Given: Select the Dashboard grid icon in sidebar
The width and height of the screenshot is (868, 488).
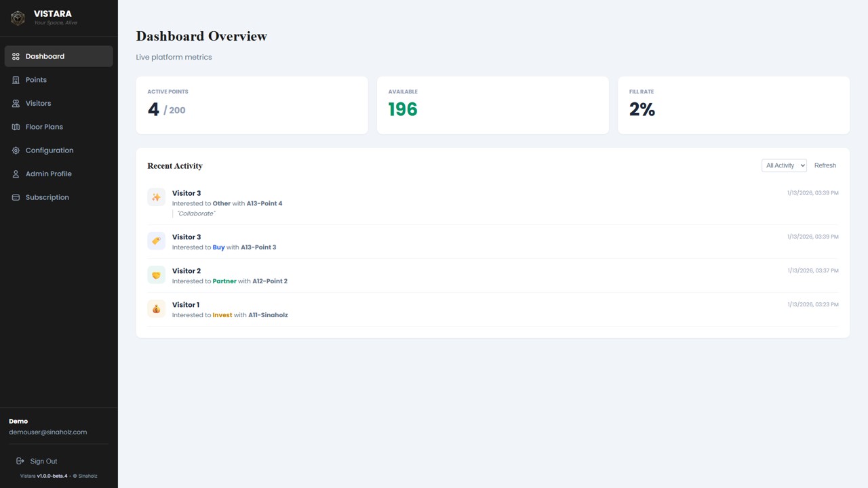Looking at the screenshot, I should pyautogui.click(x=15, y=56).
